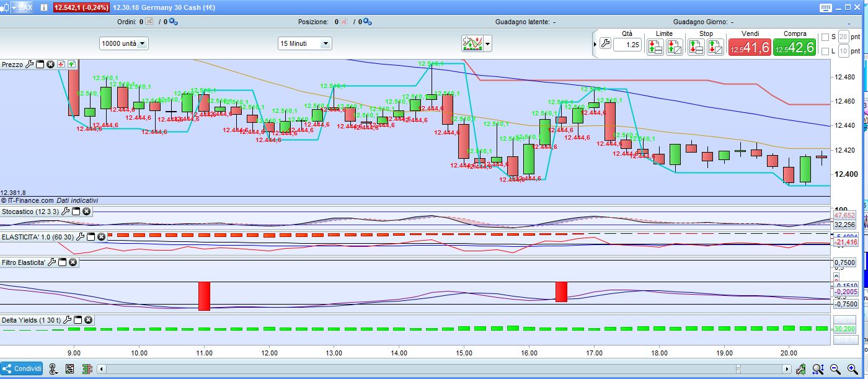The image size is (868, 379).
Task: Click the -21,416 elasticity value label
Action: 845,243
